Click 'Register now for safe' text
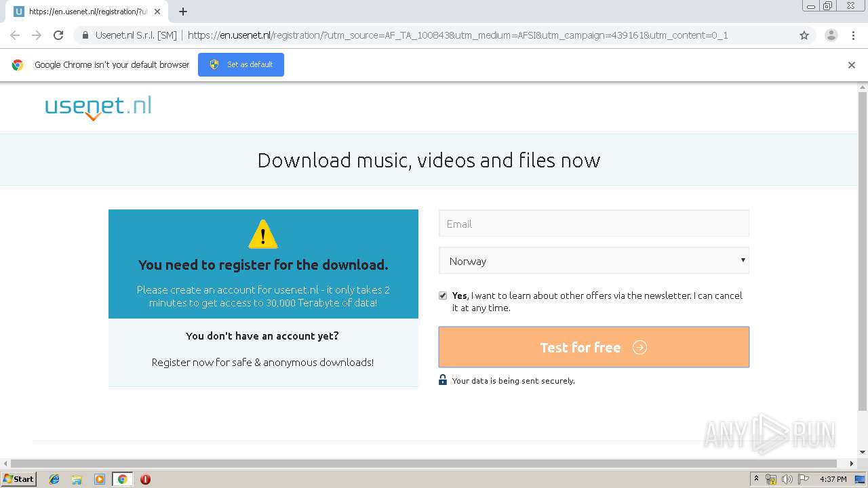This screenshot has width=868, height=488. 262,363
